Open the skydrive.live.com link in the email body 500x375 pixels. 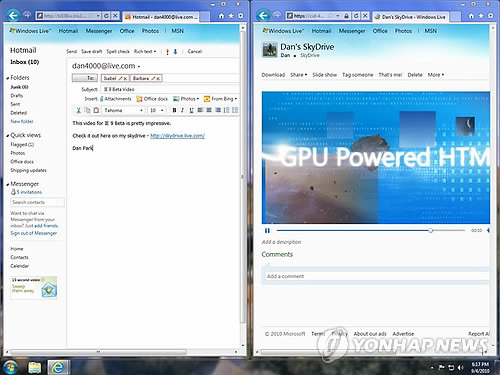(177, 136)
